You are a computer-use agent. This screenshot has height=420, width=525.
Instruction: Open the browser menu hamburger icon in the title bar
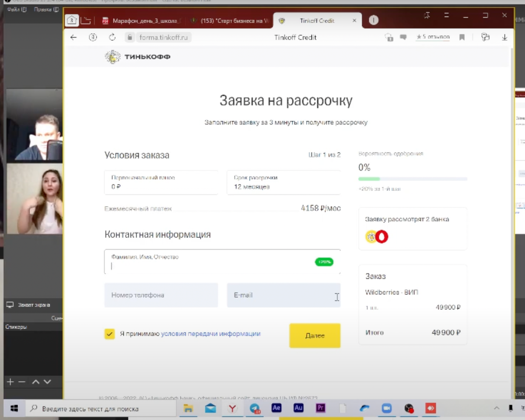(x=447, y=15)
